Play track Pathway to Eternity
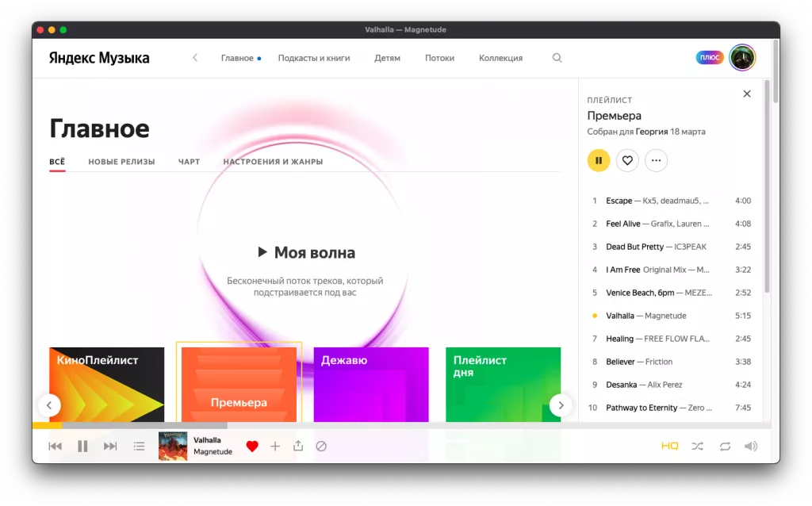The image size is (812, 506). [x=671, y=408]
